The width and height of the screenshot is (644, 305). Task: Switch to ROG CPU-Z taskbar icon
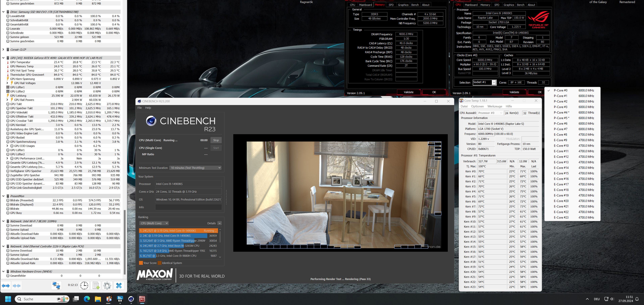142,299
